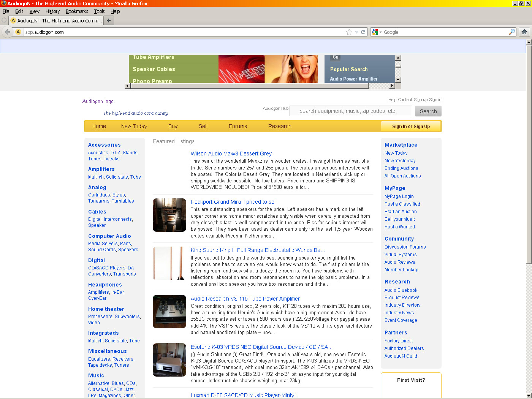Open the Turntables link under Analog
Image resolution: width=532 pixels, height=399 pixels.
coord(123,201)
